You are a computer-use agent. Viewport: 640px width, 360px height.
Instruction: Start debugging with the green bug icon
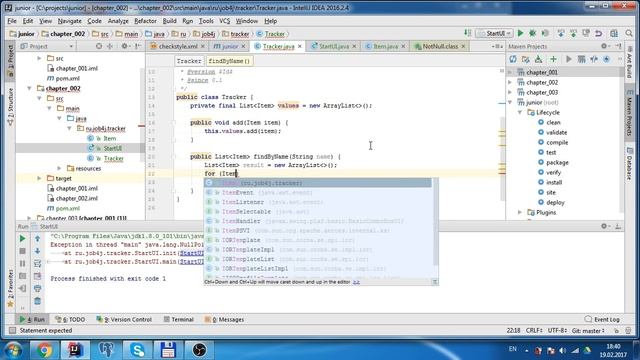(532, 33)
